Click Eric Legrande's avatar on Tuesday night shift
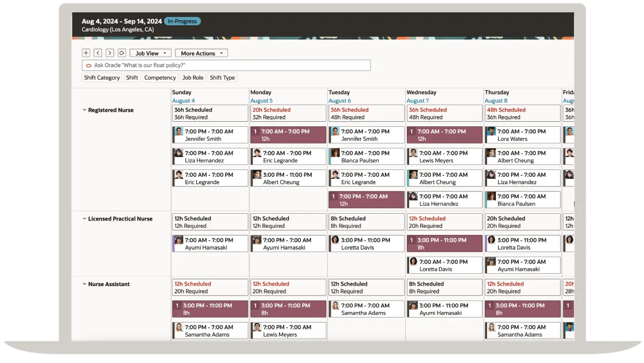 point(335,175)
